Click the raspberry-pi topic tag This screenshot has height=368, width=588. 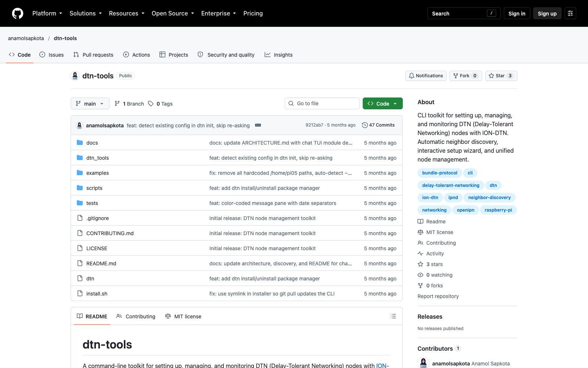(x=498, y=210)
